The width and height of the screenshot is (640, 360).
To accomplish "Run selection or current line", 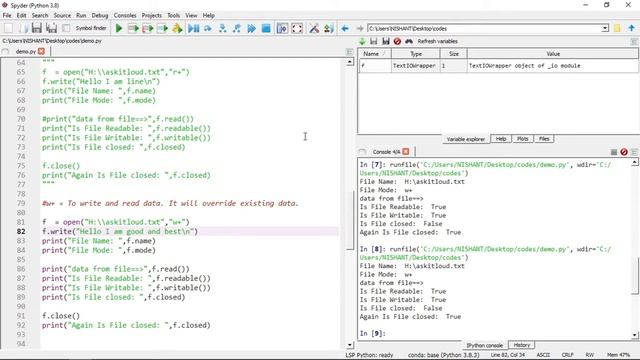I will pyautogui.click(x=162, y=28).
